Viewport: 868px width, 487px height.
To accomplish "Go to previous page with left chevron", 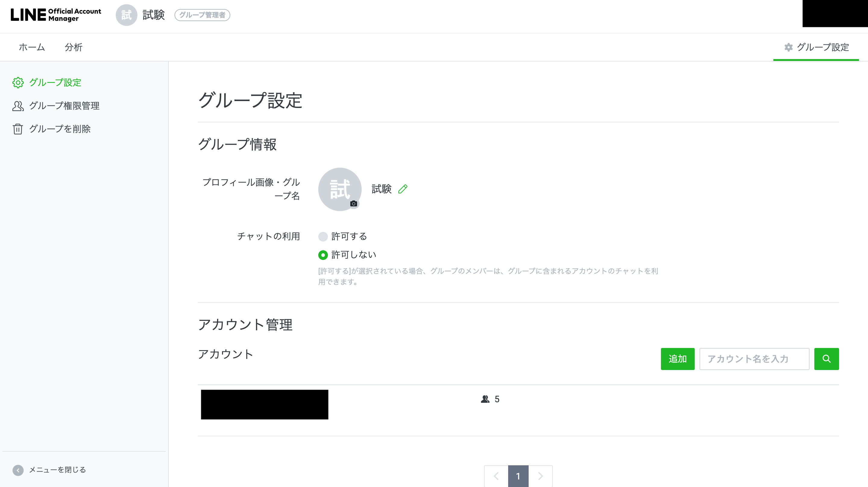I will (496, 476).
